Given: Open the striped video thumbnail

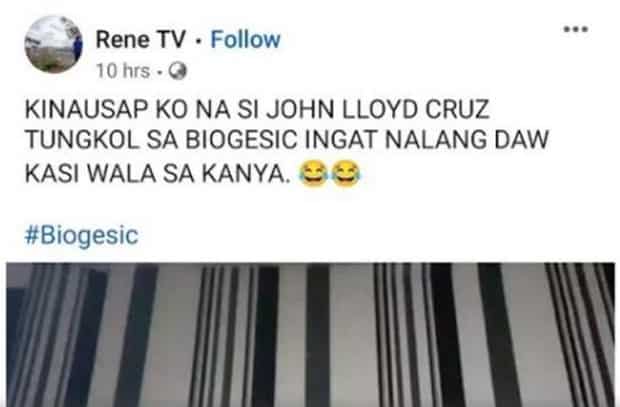Looking at the screenshot, I should pos(311,335).
